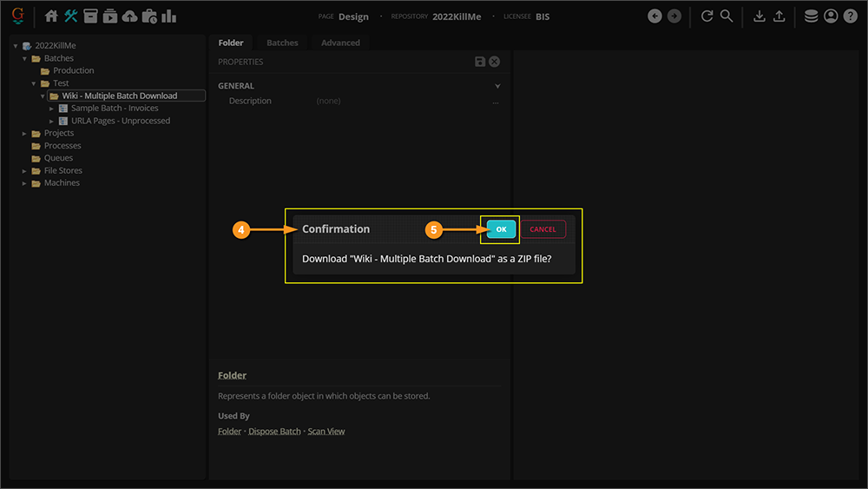Collapse the GENERAL section chevron
This screenshot has height=489, width=868.
pos(497,86)
